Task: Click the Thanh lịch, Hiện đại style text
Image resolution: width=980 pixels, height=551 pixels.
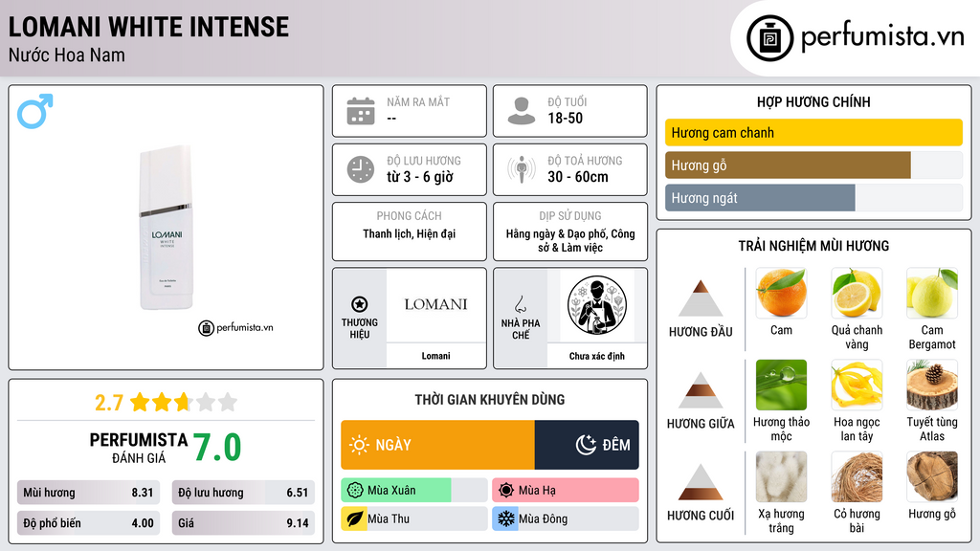Action: tap(410, 233)
